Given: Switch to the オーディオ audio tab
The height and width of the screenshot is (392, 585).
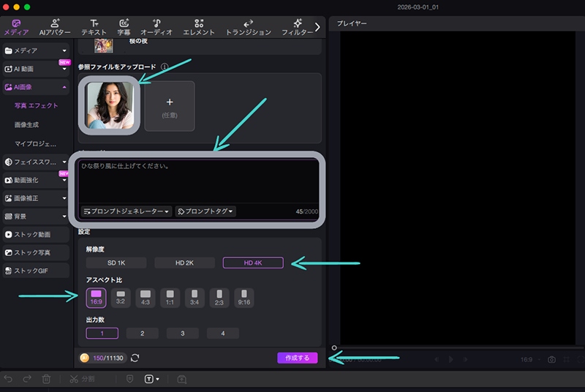Looking at the screenshot, I should [156, 27].
